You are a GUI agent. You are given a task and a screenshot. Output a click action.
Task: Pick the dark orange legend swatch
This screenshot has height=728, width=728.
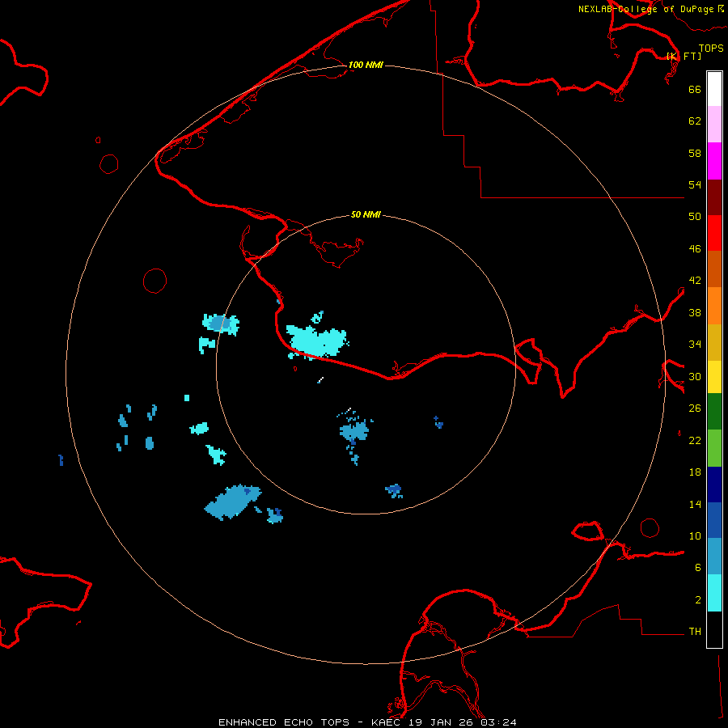(714, 269)
